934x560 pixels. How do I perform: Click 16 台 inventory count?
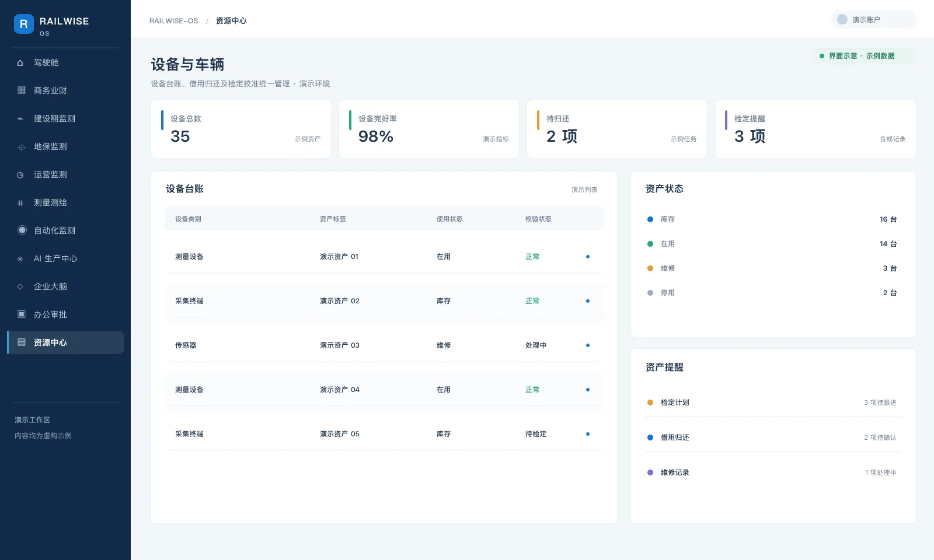[888, 219]
